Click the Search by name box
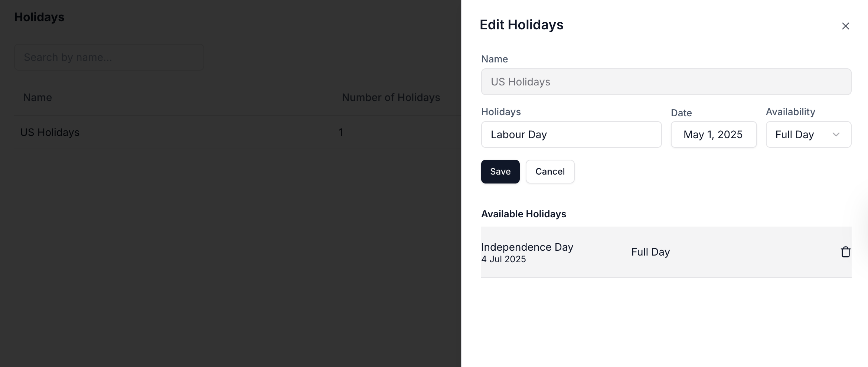Screen dimensions: 868x367 pos(109,57)
